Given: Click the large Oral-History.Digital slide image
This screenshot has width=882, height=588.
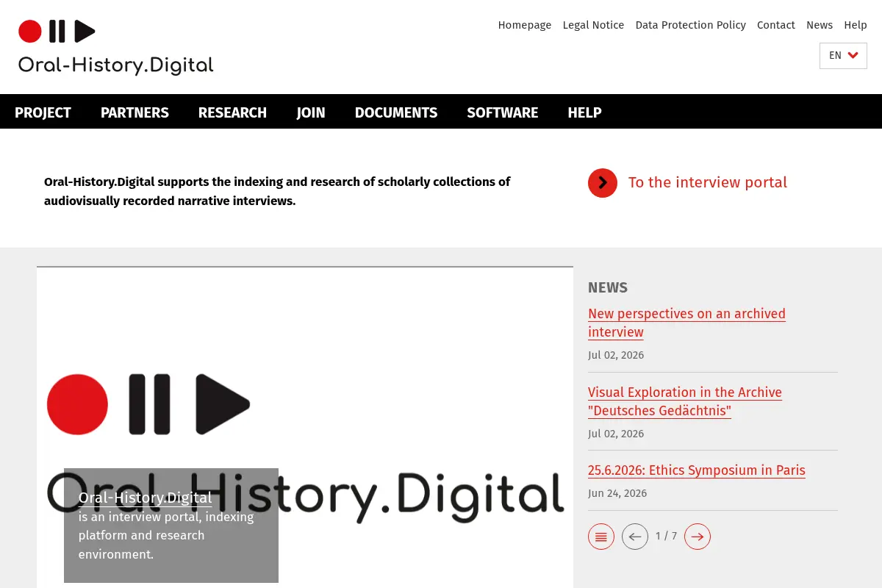Looking at the screenshot, I should point(305,426).
